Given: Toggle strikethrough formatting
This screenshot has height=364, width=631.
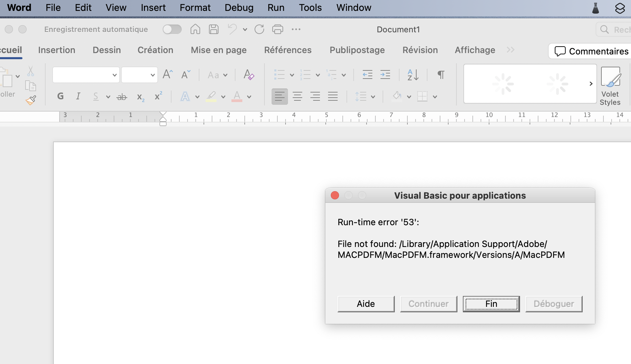Looking at the screenshot, I should [122, 97].
